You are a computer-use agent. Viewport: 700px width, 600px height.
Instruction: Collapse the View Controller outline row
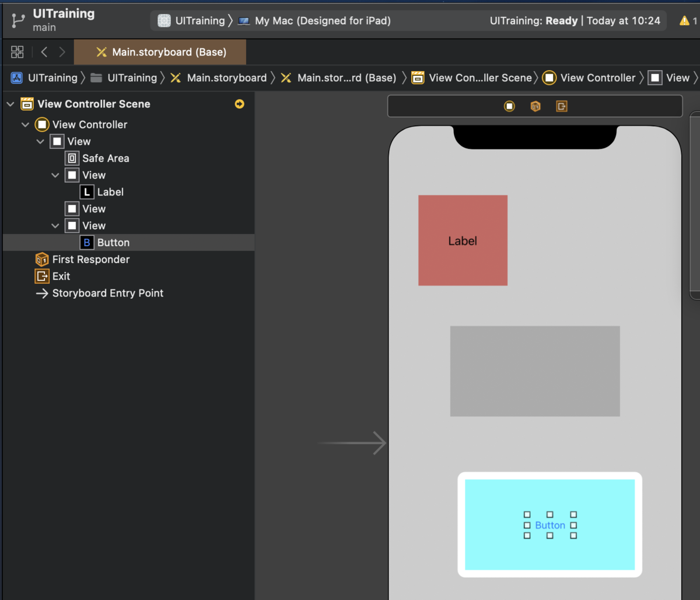[25, 124]
